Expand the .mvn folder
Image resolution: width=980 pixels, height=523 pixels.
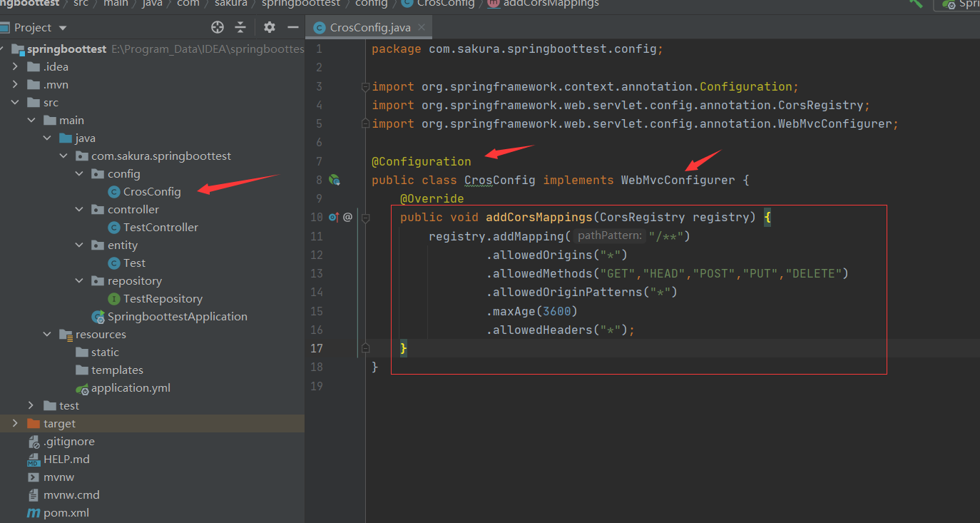(15, 85)
